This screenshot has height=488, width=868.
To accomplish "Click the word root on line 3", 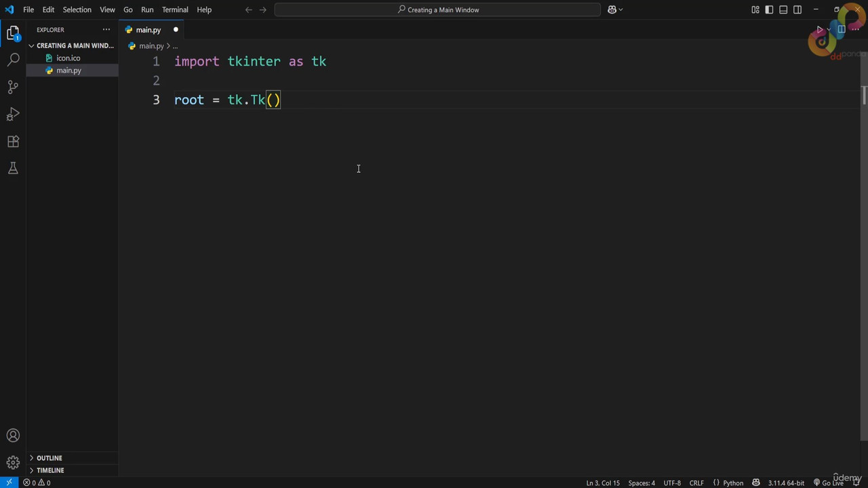I will point(189,100).
